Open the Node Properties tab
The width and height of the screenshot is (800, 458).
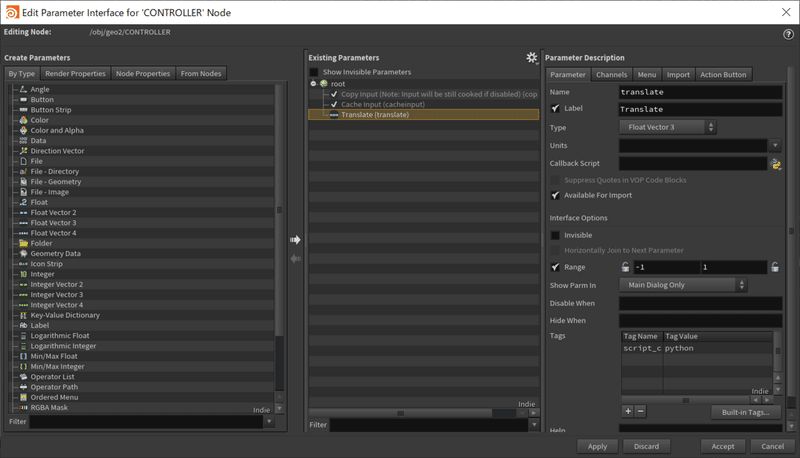143,73
